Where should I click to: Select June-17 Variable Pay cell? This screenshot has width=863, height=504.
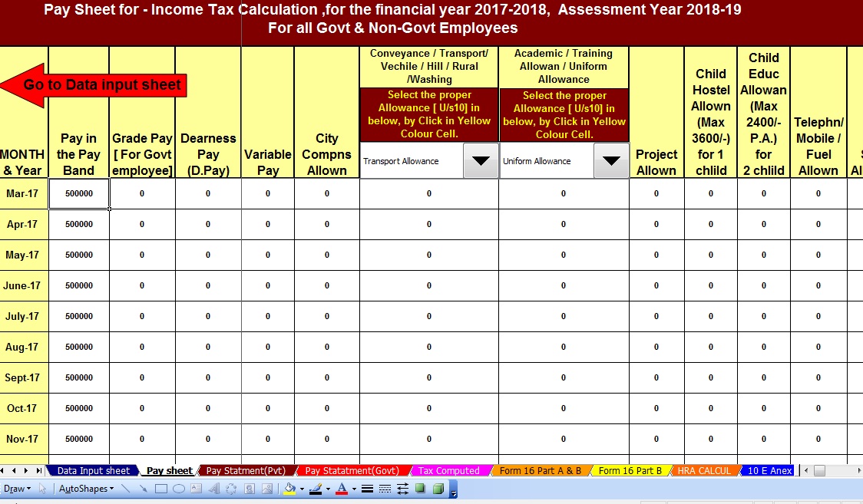tap(267, 286)
